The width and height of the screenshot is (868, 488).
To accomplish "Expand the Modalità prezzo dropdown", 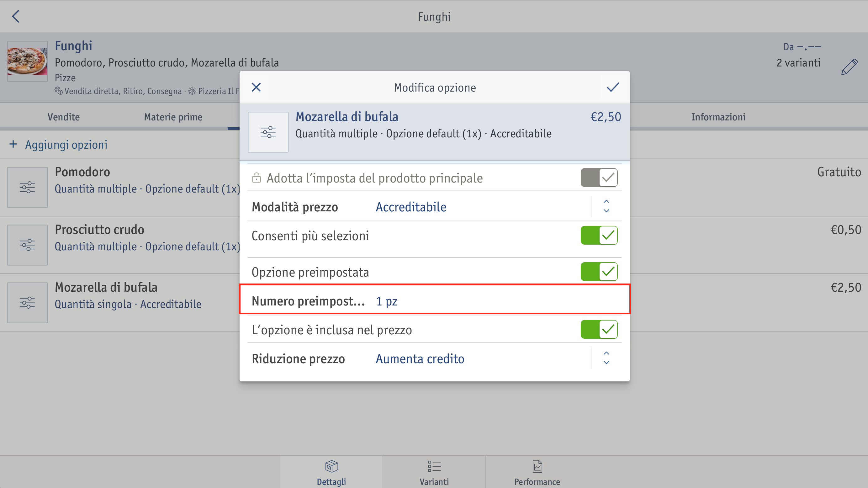I will tap(606, 206).
